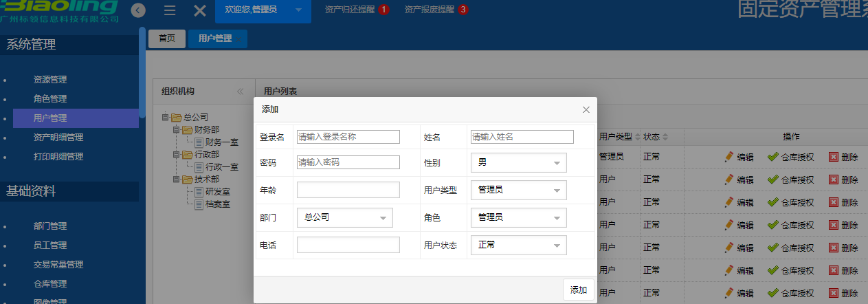
Task: Close the 添加 dialog with X
Action: (586, 109)
